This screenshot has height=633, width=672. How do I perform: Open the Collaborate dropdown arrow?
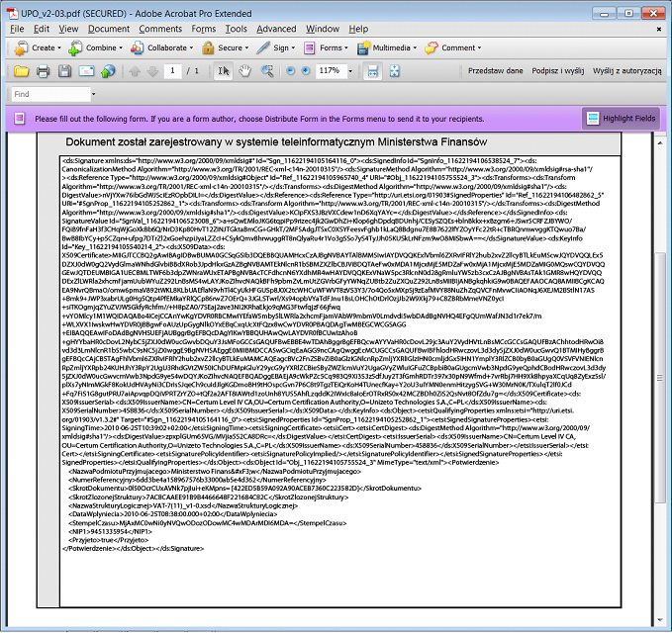(x=191, y=47)
